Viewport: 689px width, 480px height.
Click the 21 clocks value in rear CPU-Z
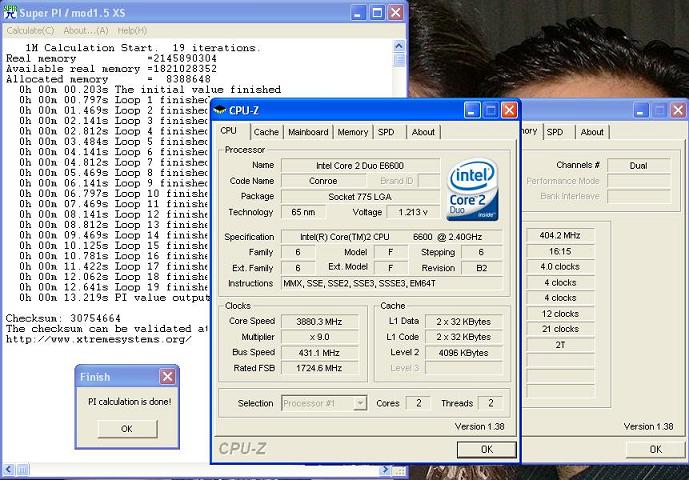coord(560,329)
